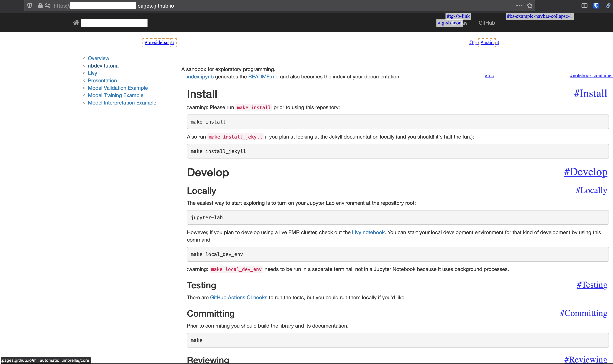Bookmark this page with star icon

click(530, 6)
